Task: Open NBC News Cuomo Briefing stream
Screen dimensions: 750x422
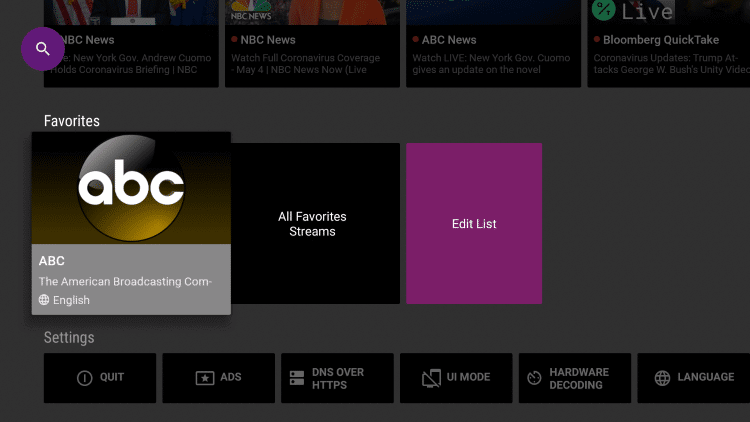Action: click(131, 44)
